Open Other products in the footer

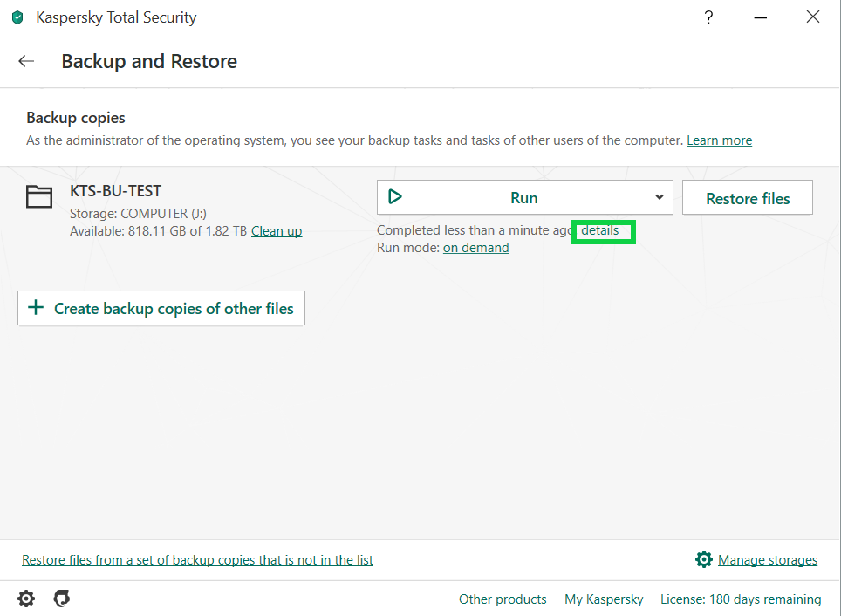click(x=503, y=599)
